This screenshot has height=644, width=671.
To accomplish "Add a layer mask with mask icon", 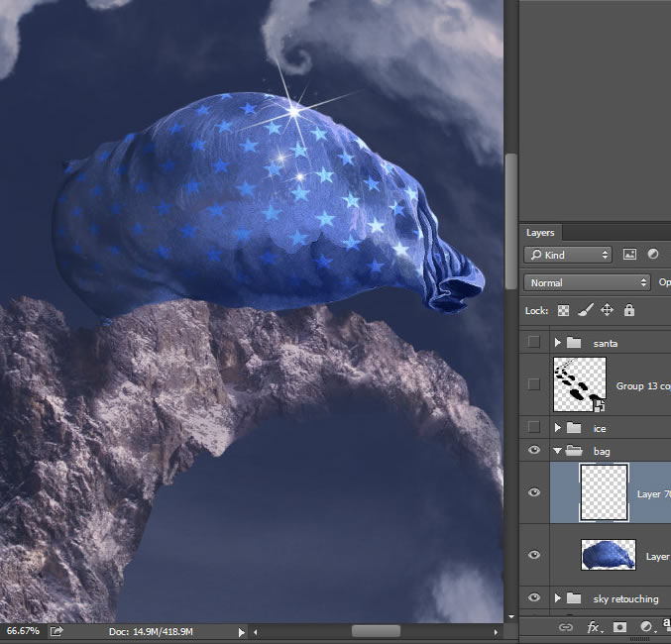I will coord(619,626).
